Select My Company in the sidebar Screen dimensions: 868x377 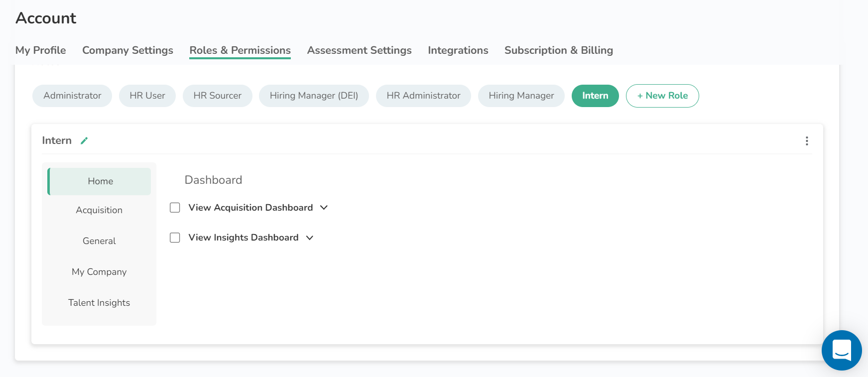tap(99, 272)
